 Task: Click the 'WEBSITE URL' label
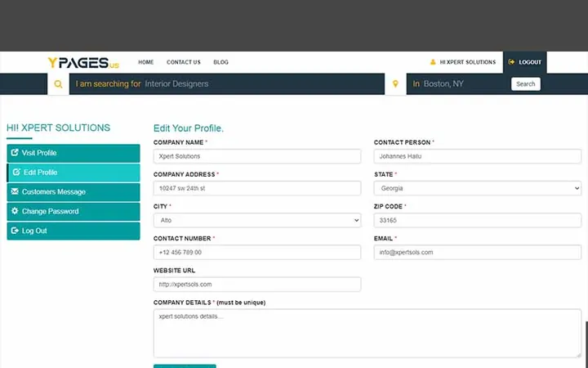(175, 271)
